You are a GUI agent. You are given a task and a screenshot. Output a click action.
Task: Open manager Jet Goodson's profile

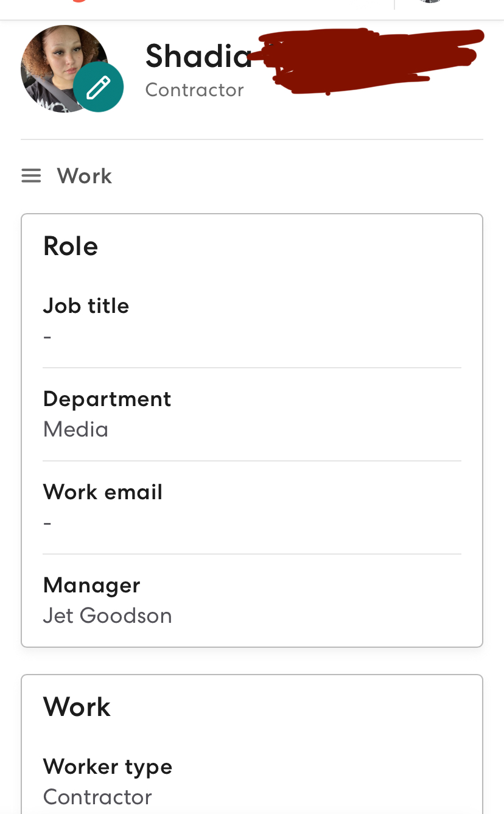click(x=108, y=616)
